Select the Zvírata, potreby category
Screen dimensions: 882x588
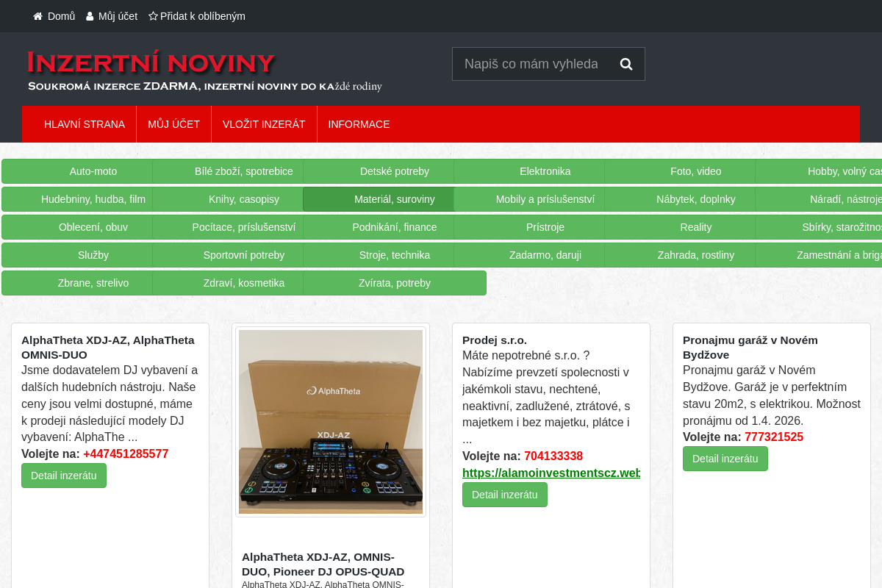395,283
